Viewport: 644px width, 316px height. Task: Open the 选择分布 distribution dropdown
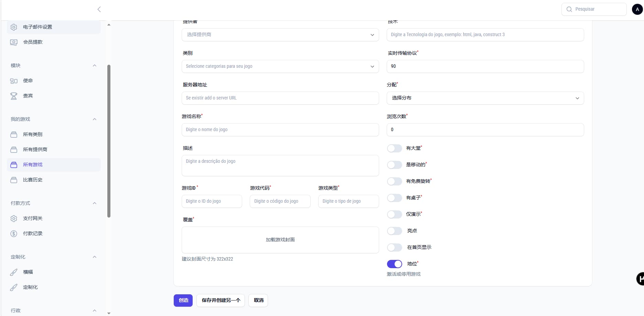[x=485, y=98]
